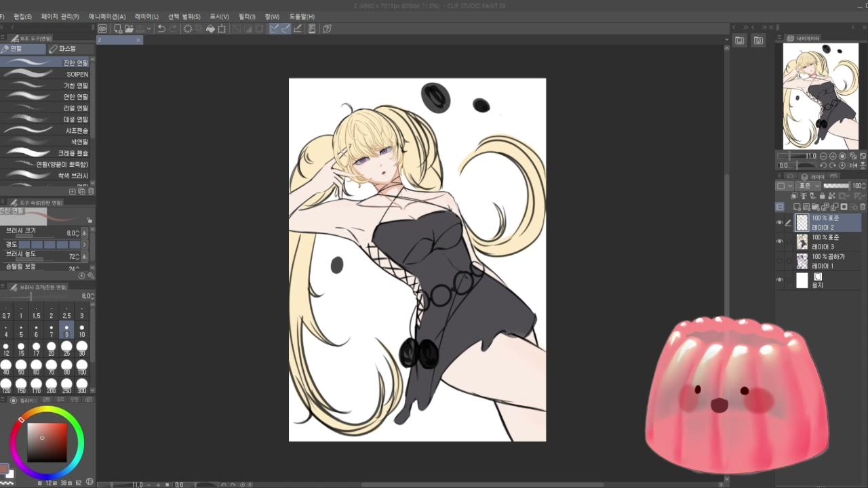Click the Undo arrow in the command bar
Viewport: 868px width, 488px height.
[161, 28]
